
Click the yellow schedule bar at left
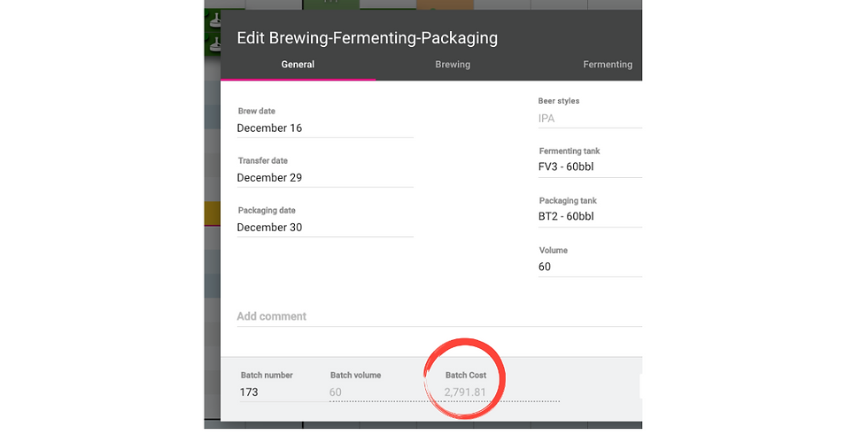pyautogui.click(x=212, y=213)
